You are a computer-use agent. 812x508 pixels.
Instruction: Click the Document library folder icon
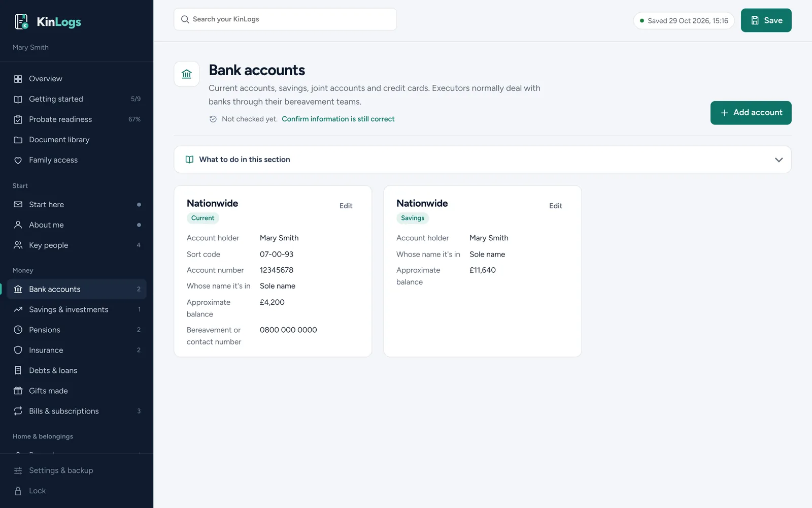tap(18, 140)
